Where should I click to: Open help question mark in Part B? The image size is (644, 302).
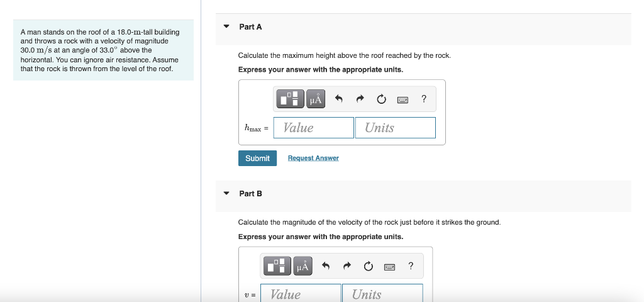pyautogui.click(x=411, y=266)
